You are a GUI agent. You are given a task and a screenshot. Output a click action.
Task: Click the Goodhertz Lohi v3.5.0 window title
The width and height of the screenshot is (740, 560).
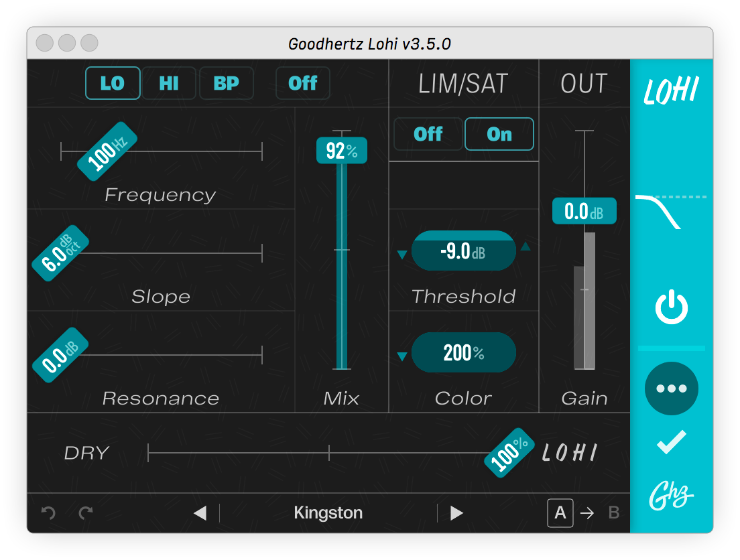[x=369, y=44]
